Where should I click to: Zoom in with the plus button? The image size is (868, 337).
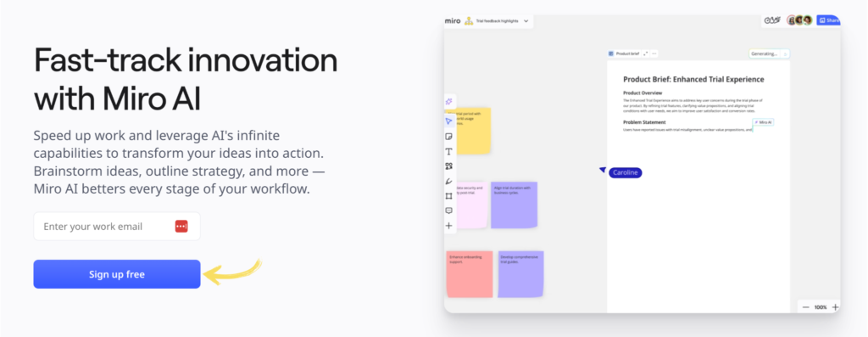tap(835, 307)
